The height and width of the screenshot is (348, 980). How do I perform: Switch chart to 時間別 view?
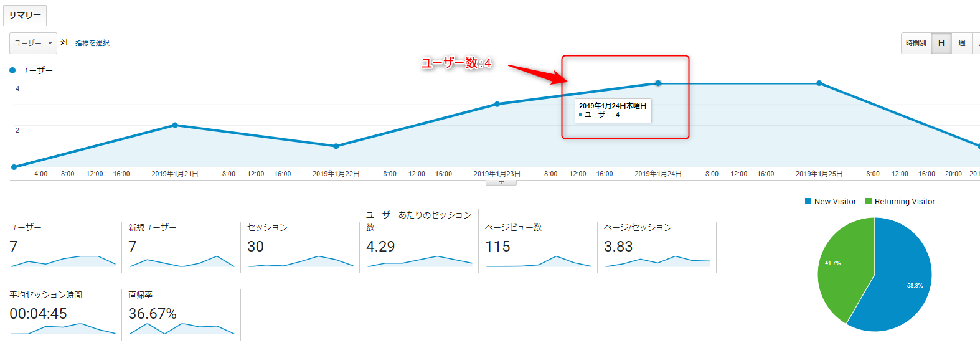coord(916,43)
